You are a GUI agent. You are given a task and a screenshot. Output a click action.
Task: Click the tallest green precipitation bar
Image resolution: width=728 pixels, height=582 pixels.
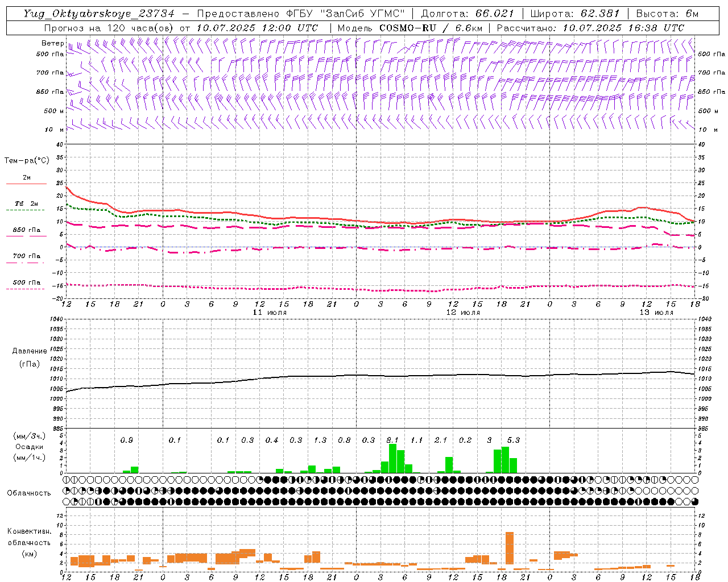click(392, 458)
